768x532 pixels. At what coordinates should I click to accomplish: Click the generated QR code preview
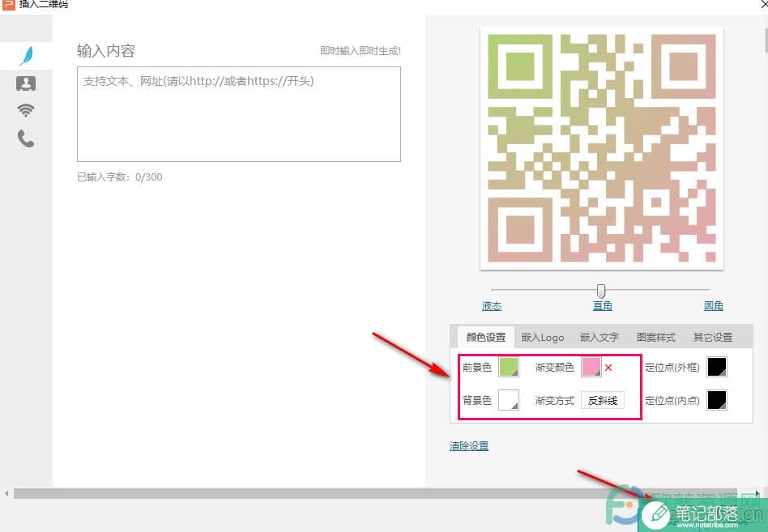click(602, 148)
